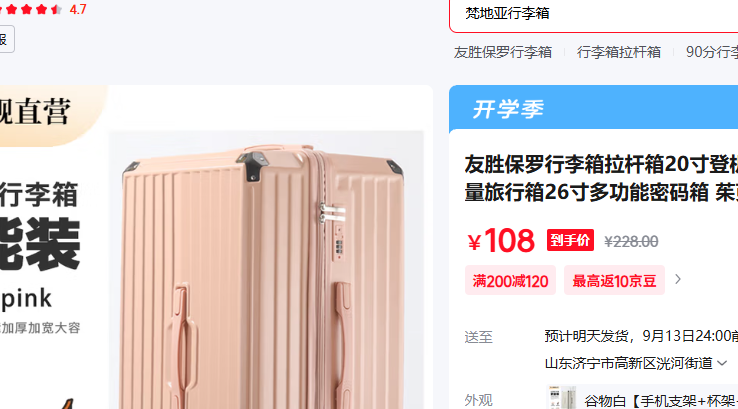Open the 90分行李 suggested search link
Image resolution: width=738 pixels, height=409 pixels.
click(712, 52)
